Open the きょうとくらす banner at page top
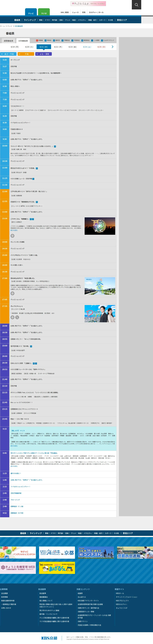Image resolution: width=153 pixels, height=644 pixels. click(88, 4)
